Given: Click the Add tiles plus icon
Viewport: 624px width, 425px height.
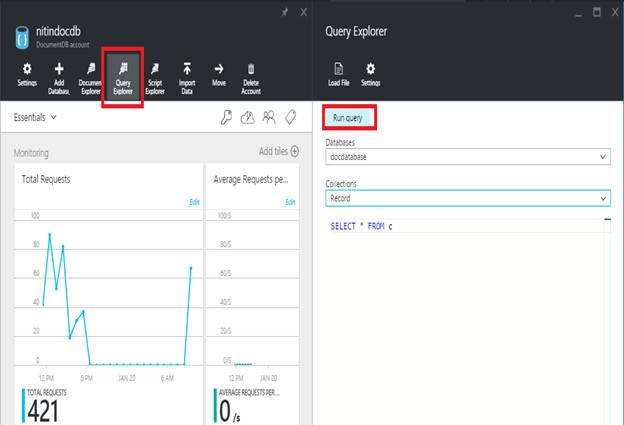Looking at the screenshot, I should click(294, 151).
